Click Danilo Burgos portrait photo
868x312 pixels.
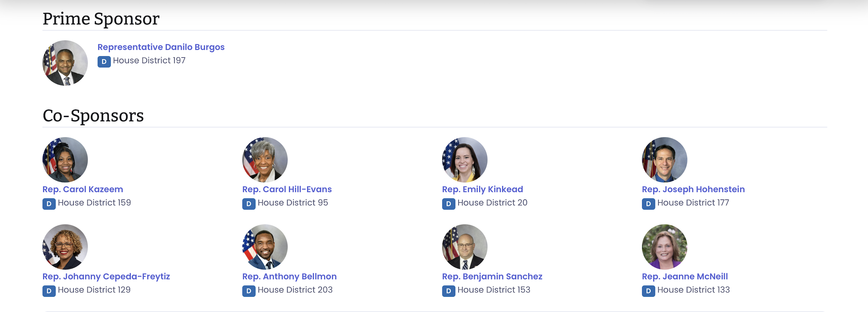click(65, 63)
